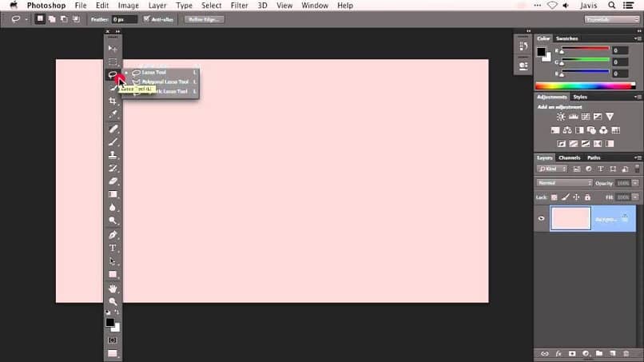Viewport: 644px width, 362px height.
Task: Add an Invert adjustment
Action: (x=562, y=144)
